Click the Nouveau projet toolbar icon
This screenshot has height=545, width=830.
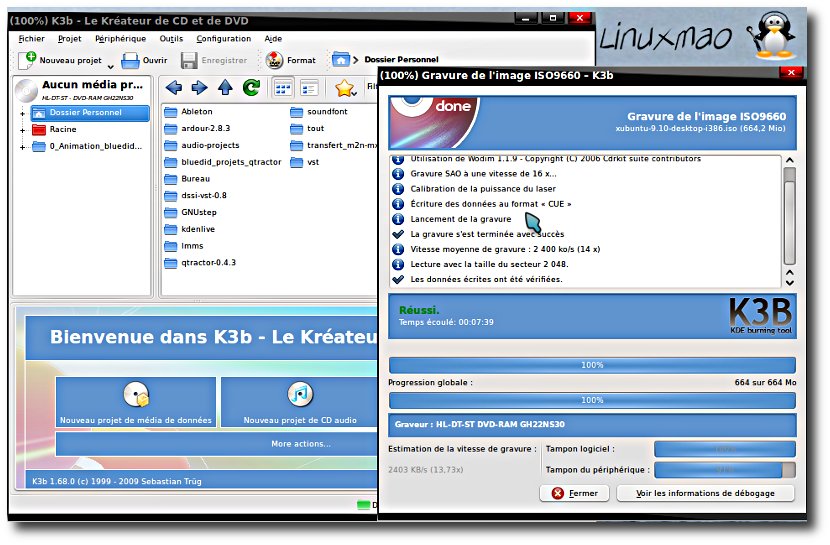tap(27, 60)
